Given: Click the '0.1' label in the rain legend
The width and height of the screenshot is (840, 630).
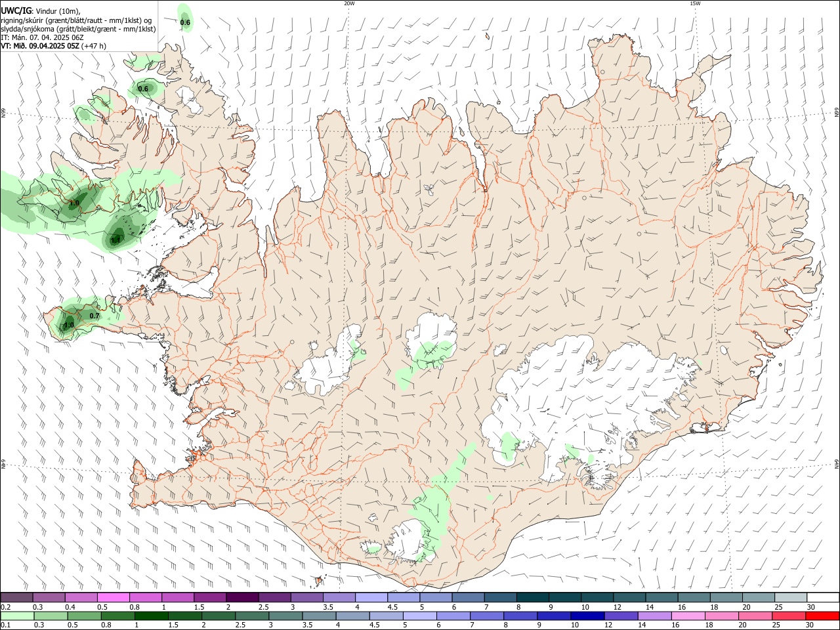Looking at the screenshot, I should coord(5,625).
